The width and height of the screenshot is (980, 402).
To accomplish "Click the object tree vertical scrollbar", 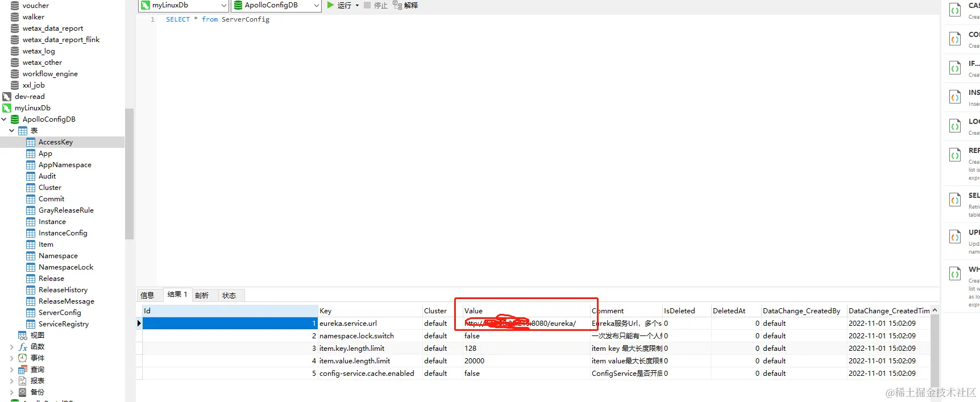I will pos(129,173).
